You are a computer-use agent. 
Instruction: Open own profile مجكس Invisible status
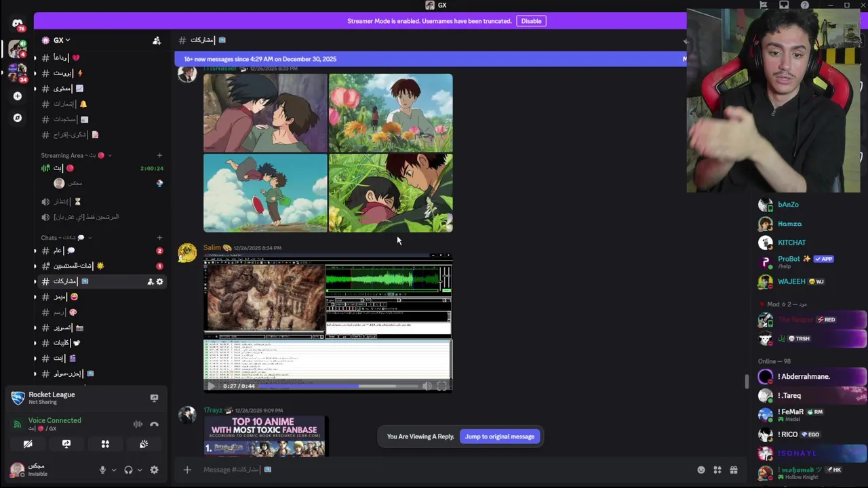[31, 470]
